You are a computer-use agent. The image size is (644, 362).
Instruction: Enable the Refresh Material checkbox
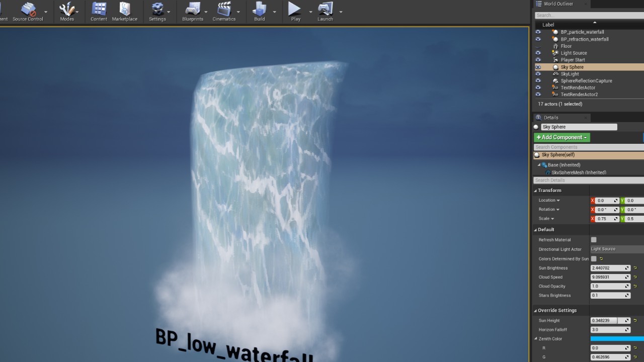(594, 240)
